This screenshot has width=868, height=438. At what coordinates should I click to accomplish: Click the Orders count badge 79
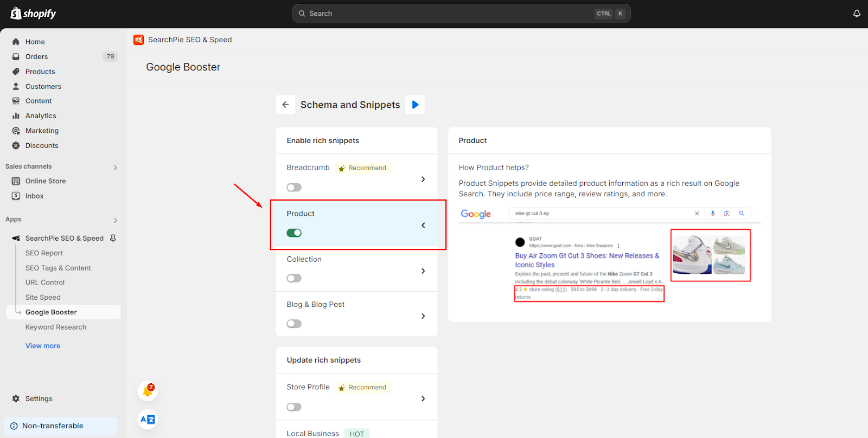[x=110, y=56]
